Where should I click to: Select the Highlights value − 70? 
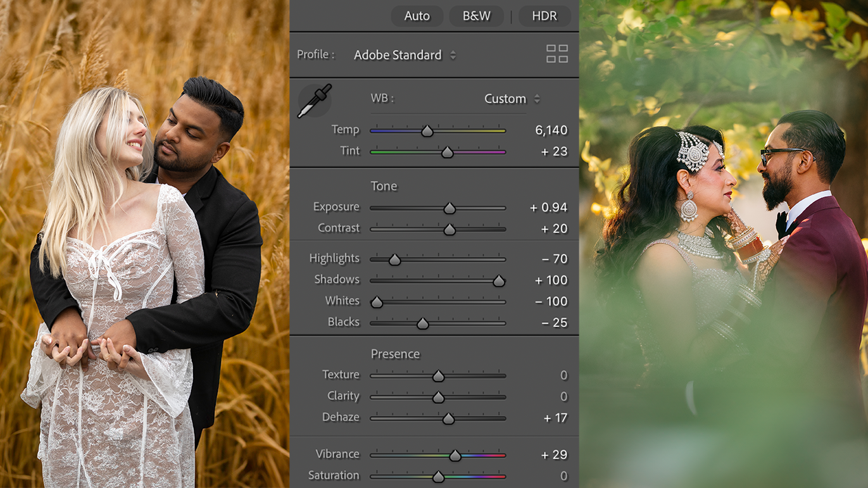pos(555,259)
